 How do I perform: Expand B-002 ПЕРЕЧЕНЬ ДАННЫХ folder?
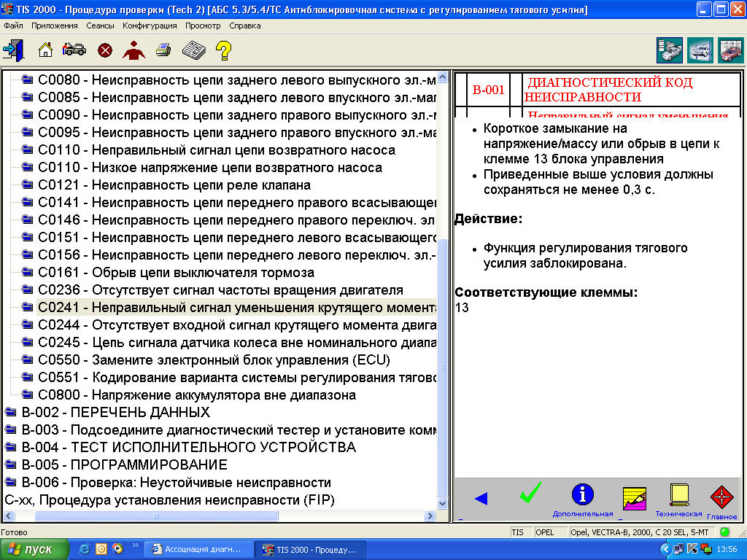115,412
